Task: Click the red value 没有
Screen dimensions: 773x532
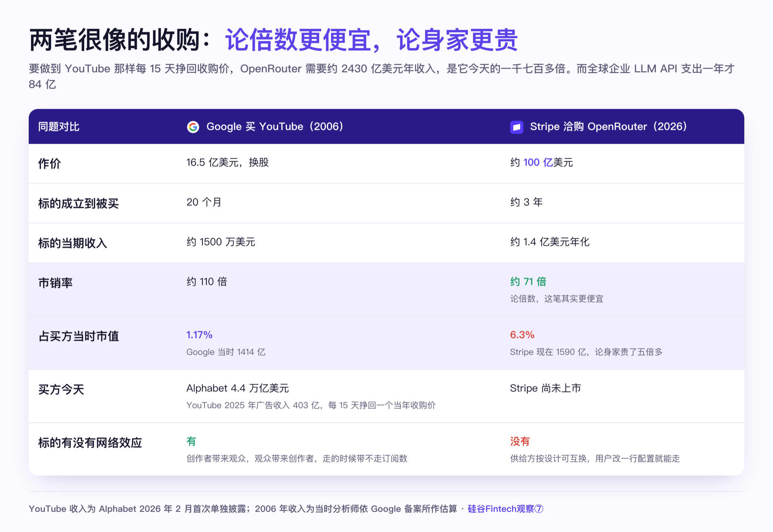Action: (x=520, y=441)
